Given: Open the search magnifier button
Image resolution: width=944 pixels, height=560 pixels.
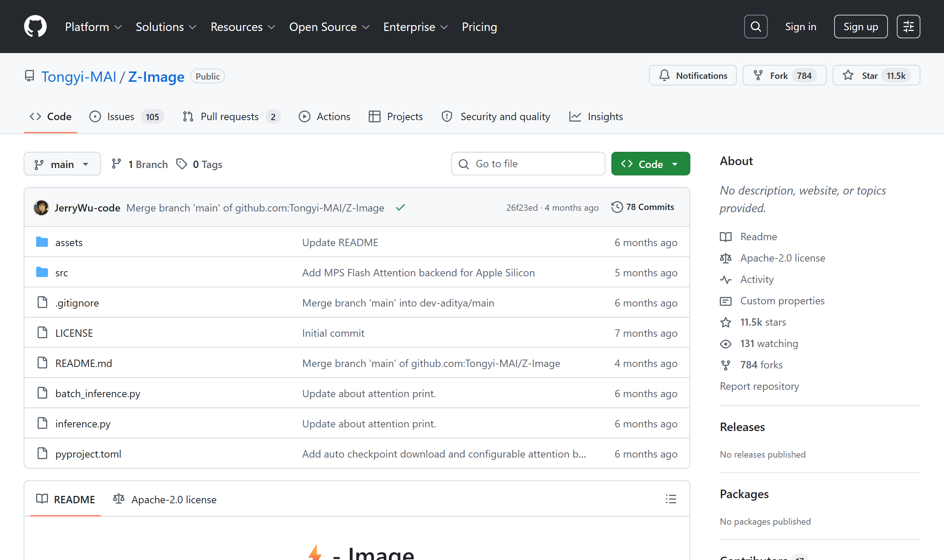Looking at the screenshot, I should [756, 27].
